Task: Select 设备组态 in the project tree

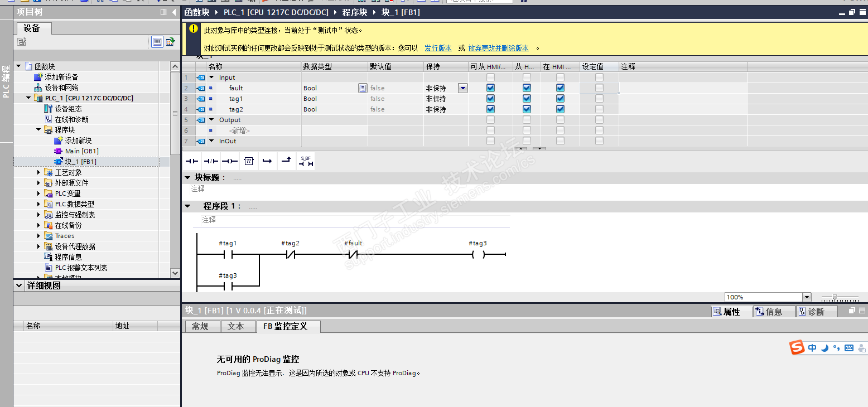Action: (68, 109)
